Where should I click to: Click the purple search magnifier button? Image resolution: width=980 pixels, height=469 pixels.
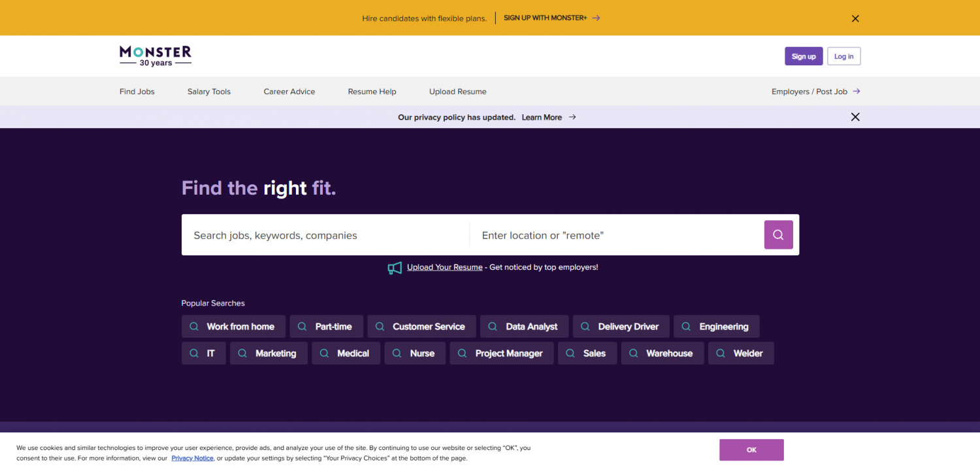pyautogui.click(x=778, y=235)
